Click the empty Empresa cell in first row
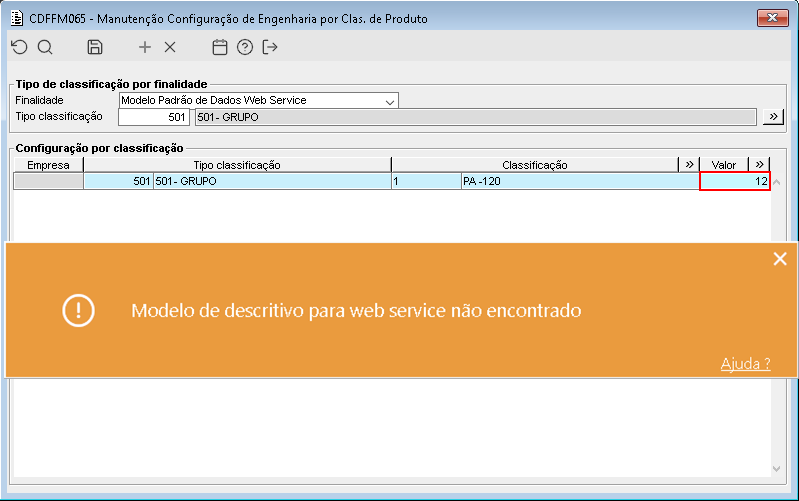 [48, 181]
